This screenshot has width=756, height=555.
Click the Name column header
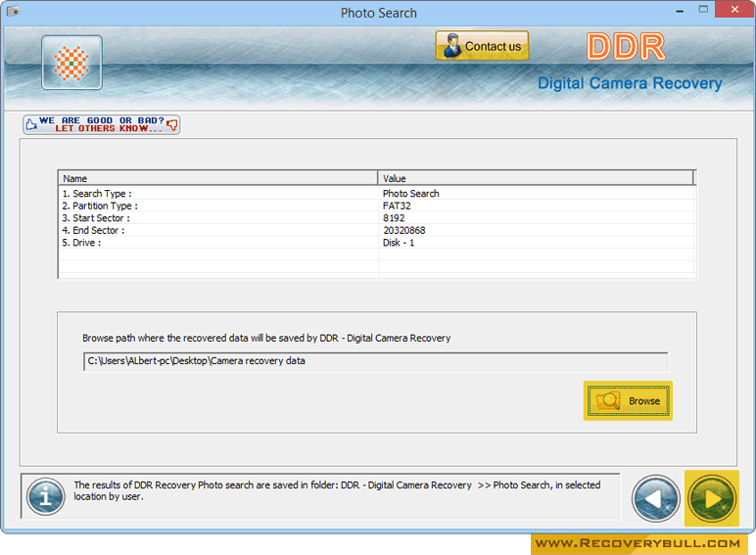coord(218,178)
